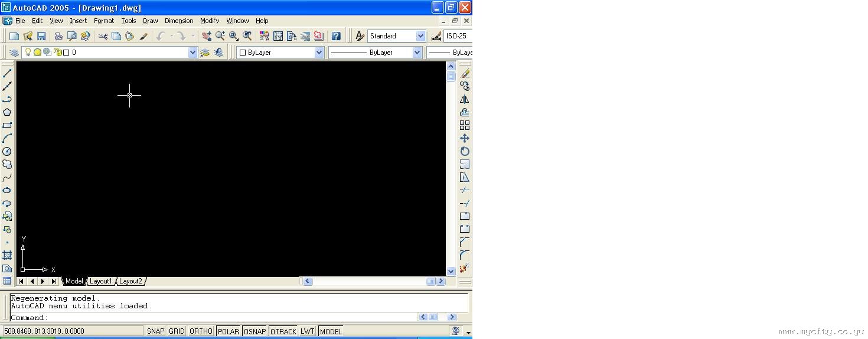The height and width of the screenshot is (339, 868).
Task: Select the Model tab
Action: pos(74,281)
